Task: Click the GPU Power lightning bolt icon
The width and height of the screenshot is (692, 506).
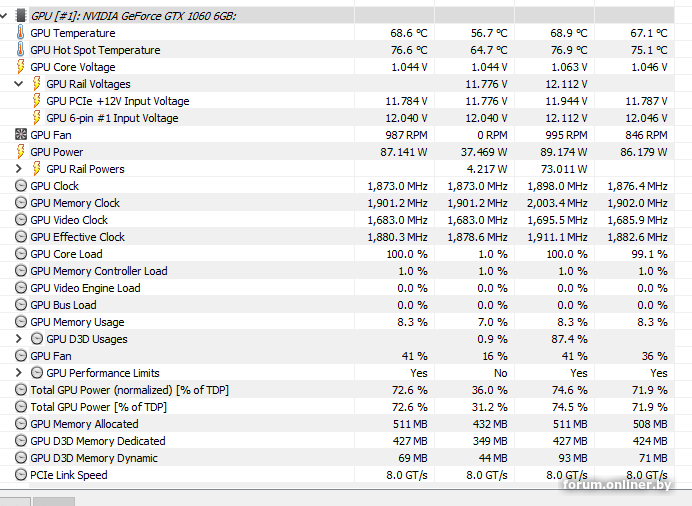Action: (x=21, y=152)
